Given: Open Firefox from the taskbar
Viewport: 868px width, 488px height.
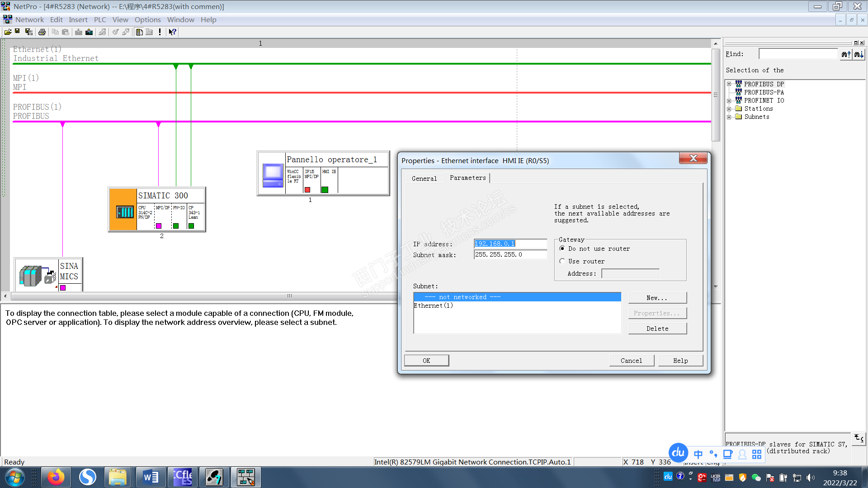Looking at the screenshot, I should [x=56, y=477].
